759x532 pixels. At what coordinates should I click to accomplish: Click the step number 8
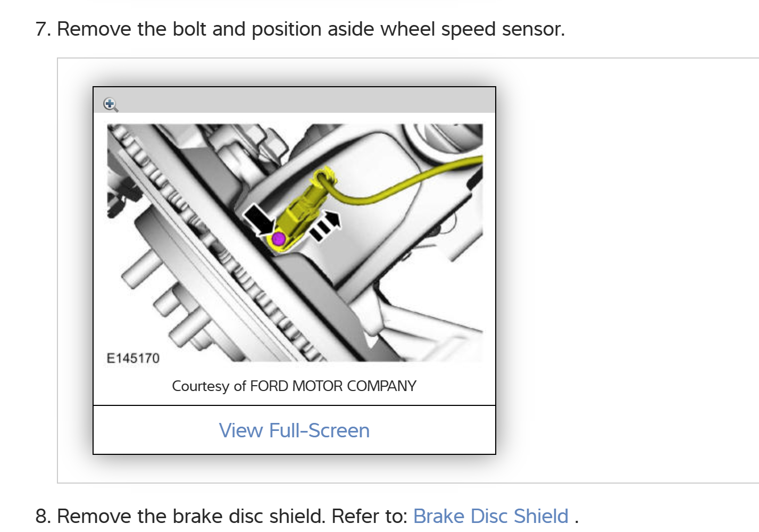pyautogui.click(x=43, y=516)
